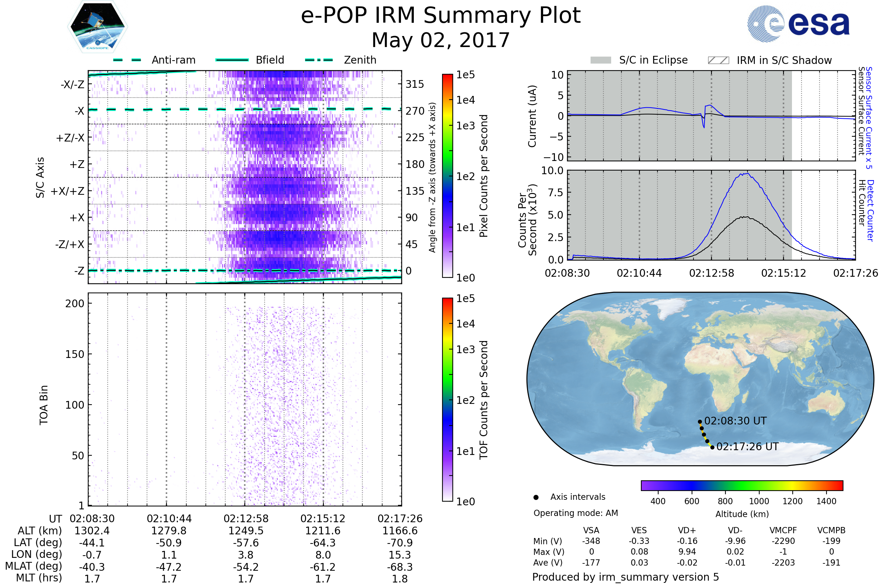The width and height of the screenshot is (882, 588).
Task: Click the VMCPF column header
Action: (x=783, y=530)
